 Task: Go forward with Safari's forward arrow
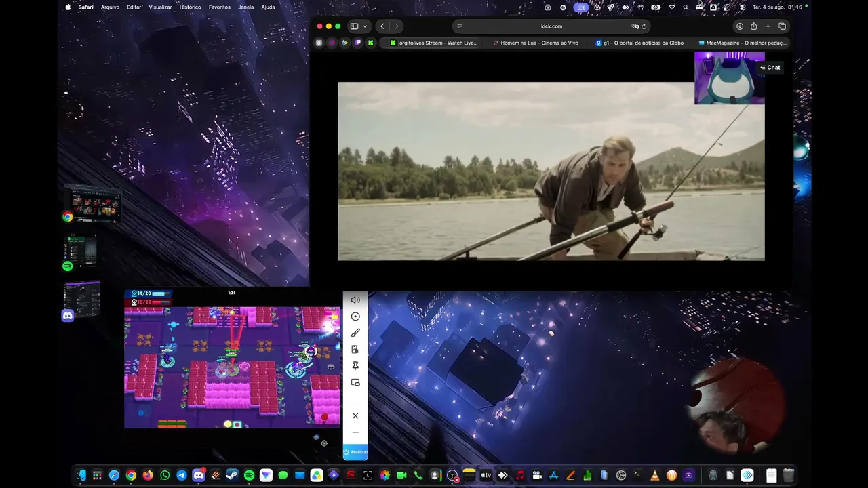pos(397,26)
